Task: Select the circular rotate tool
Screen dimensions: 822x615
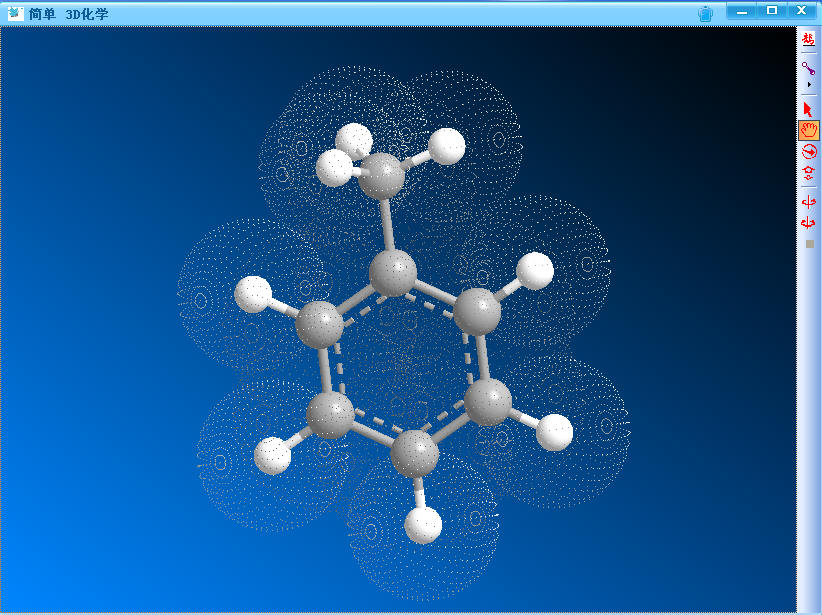Action: pos(808,151)
